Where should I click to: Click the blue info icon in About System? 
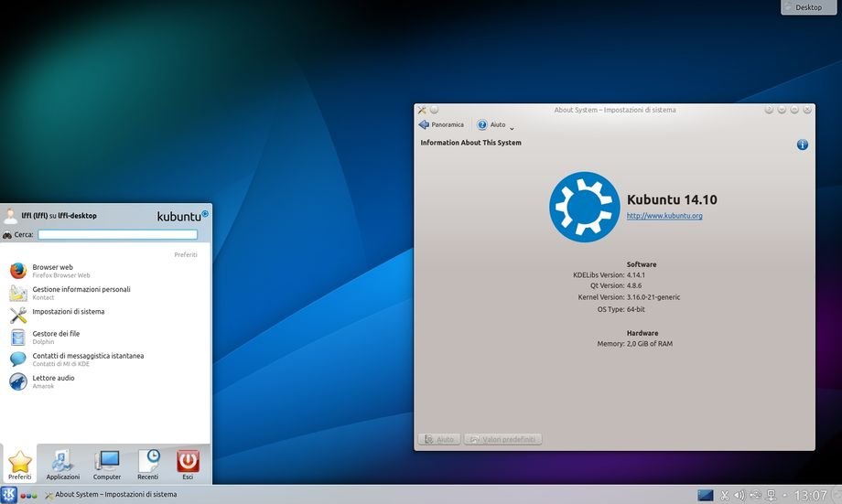802,145
